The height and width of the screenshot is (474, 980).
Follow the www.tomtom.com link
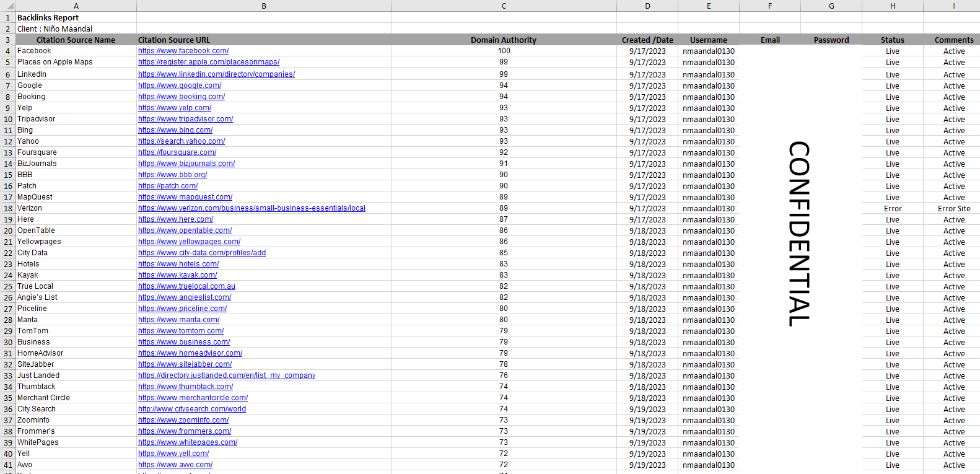click(181, 331)
